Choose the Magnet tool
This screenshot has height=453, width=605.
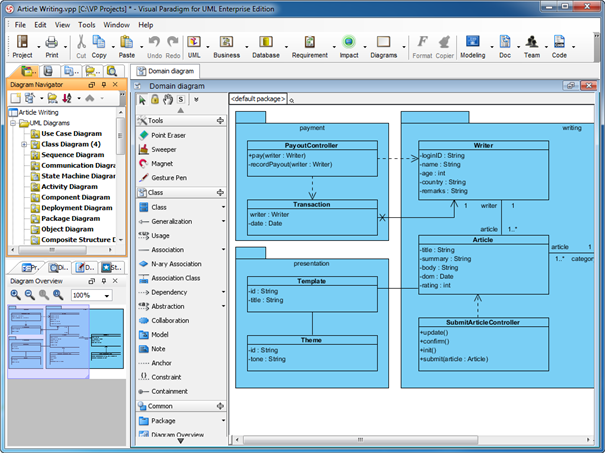coord(161,163)
